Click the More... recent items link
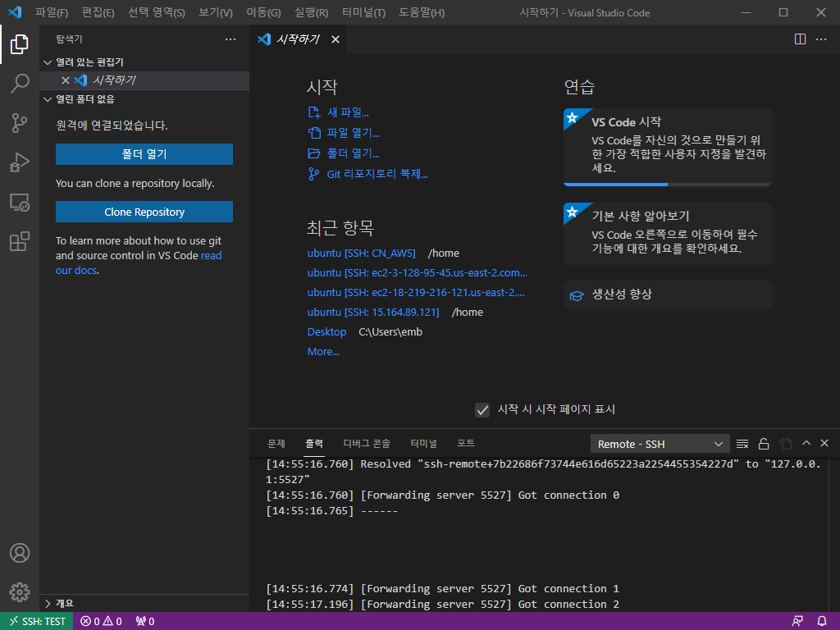The height and width of the screenshot is (630, 840). (323, 352)
